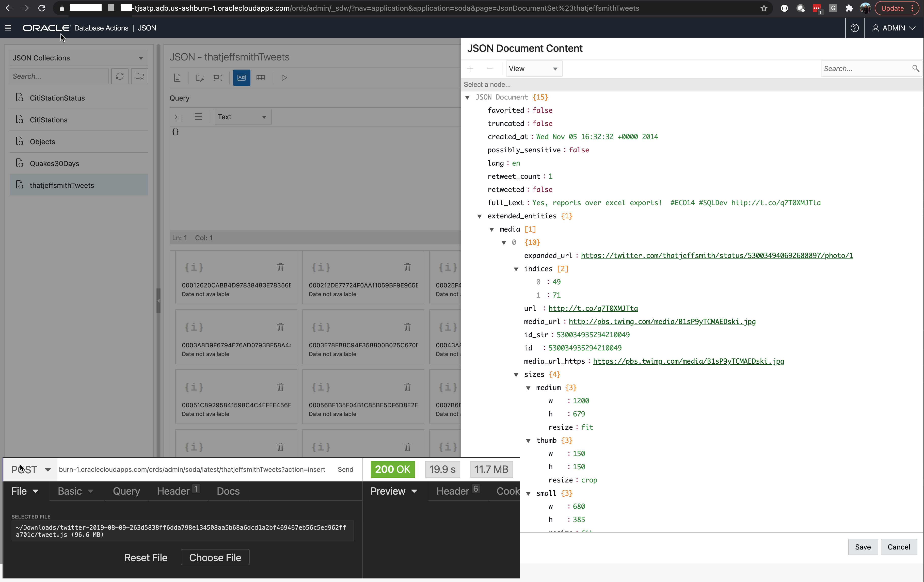Collapse the small size node
The width and height of the screenshot is (924, 582).
pyautogui.click(x=528, y=494)
